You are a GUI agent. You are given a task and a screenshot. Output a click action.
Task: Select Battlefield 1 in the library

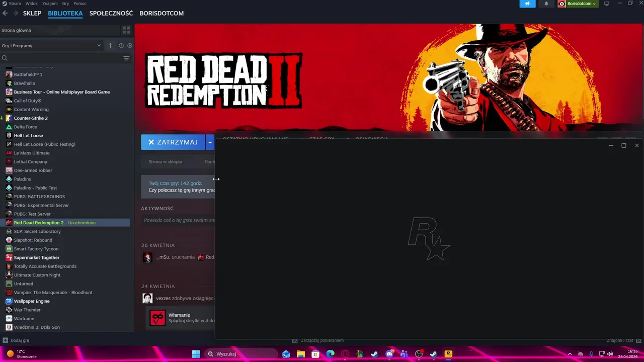28,74
